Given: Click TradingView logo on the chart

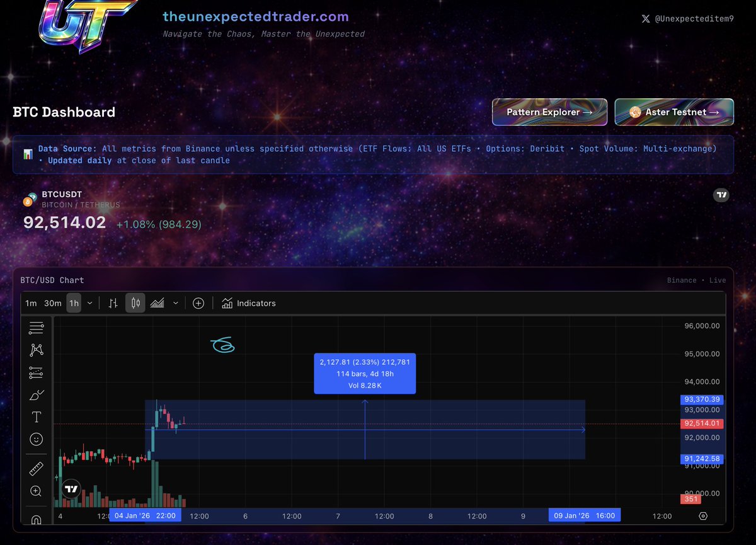Looking at the screenshot, I should pos(71,489).
